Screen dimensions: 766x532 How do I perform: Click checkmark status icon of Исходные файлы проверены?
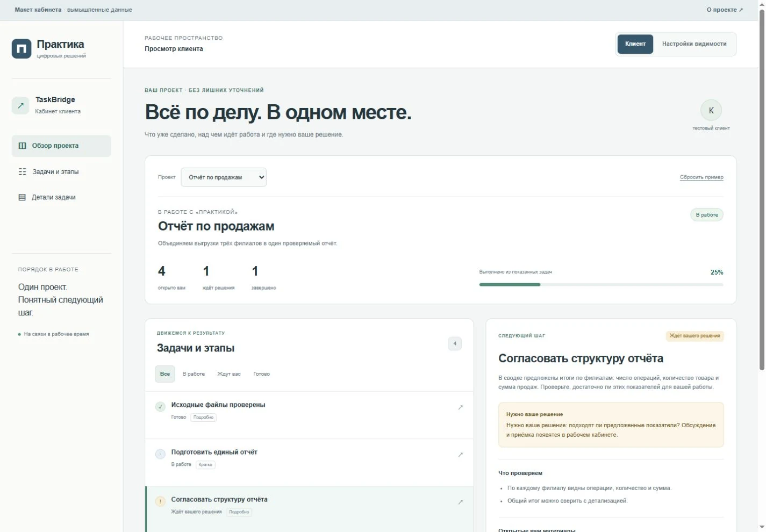point(160,407)
